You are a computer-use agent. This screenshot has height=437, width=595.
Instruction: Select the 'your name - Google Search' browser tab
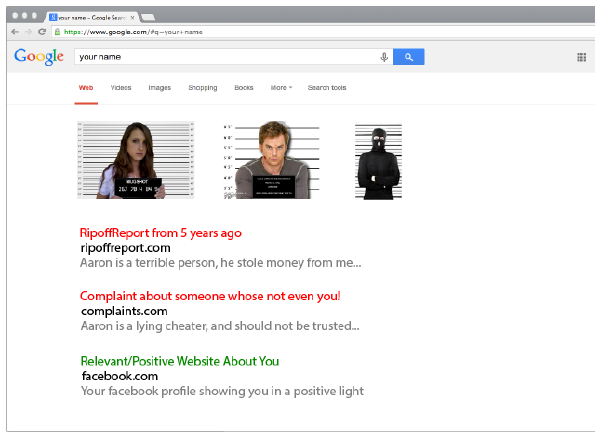92,17
